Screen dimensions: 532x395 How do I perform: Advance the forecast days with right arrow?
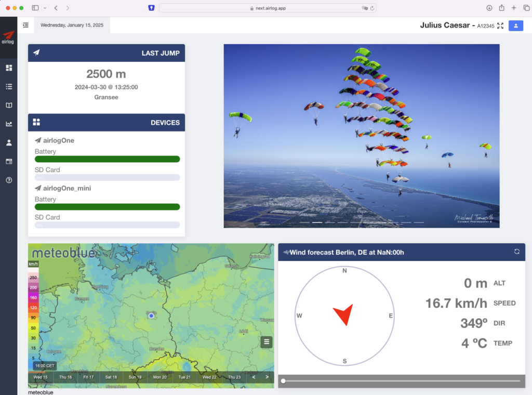tap(267, 377)
